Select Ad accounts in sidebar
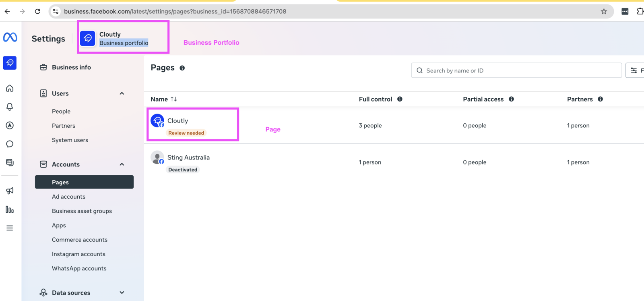This screenshot has width=644, height=301. pyautogui.click(x=68, y=197)
